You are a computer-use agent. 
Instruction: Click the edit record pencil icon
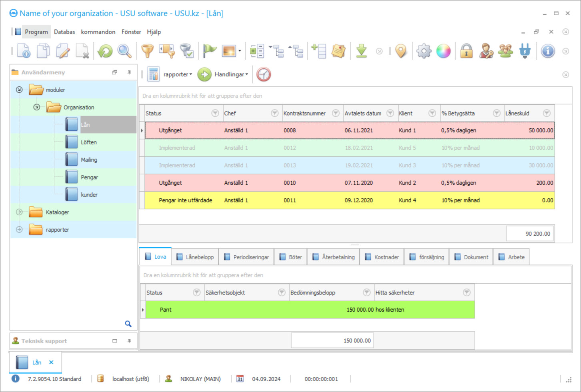(x=63, y=51)
